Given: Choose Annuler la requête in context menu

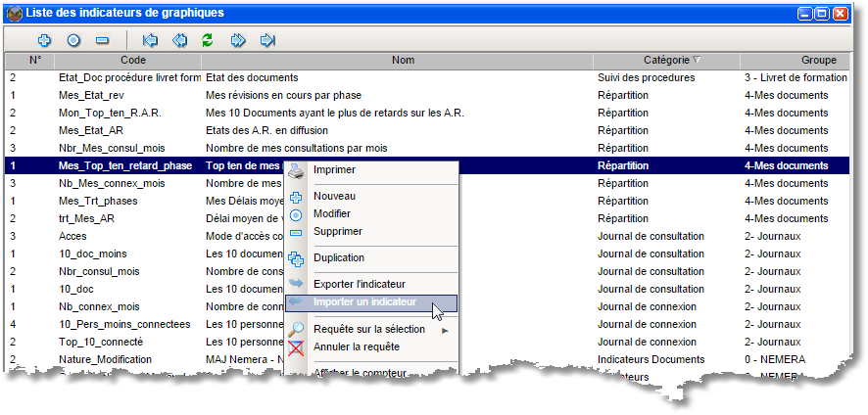Looking at the screenshot, I should click(356, 346).
